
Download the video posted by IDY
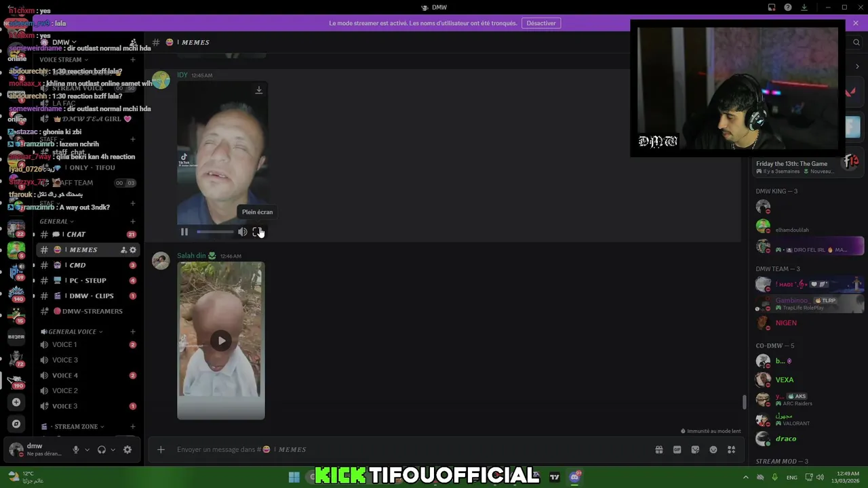pyautogui.click(x=259, y=89)
